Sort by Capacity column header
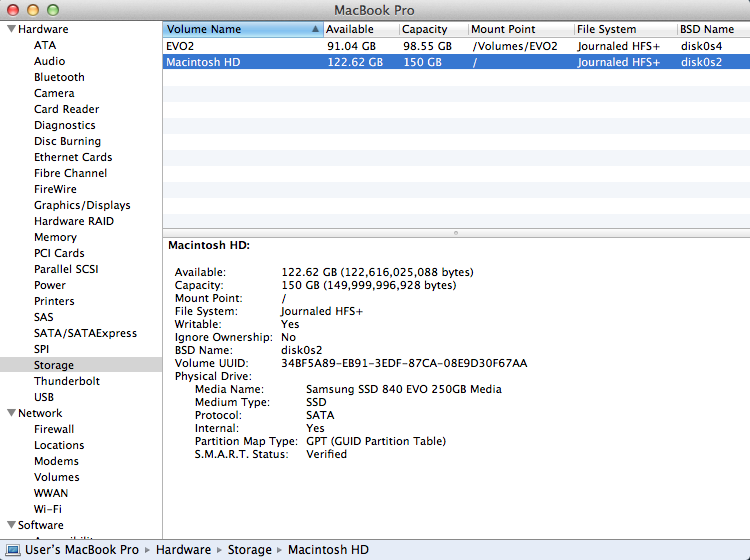 point(434,29)
